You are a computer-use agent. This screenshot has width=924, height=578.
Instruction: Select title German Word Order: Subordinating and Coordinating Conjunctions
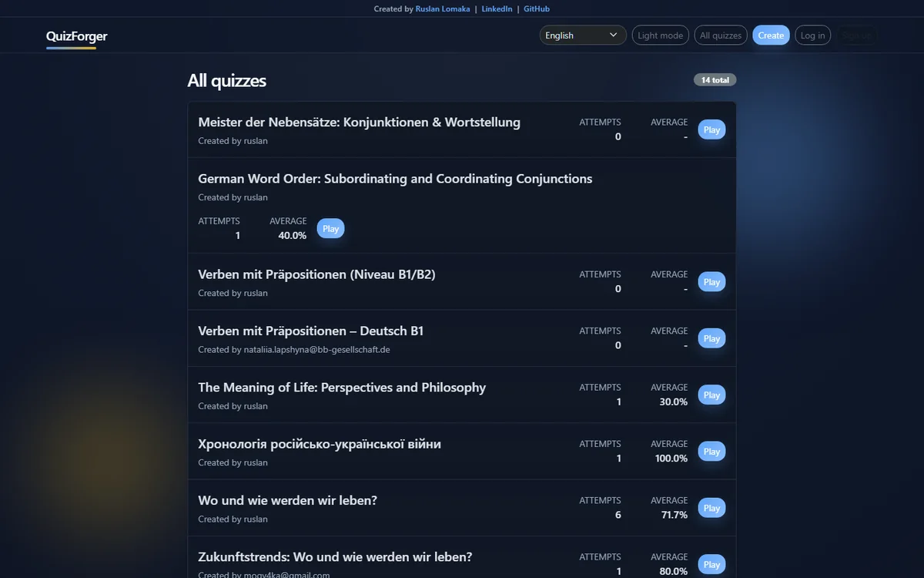coord(395,179)
